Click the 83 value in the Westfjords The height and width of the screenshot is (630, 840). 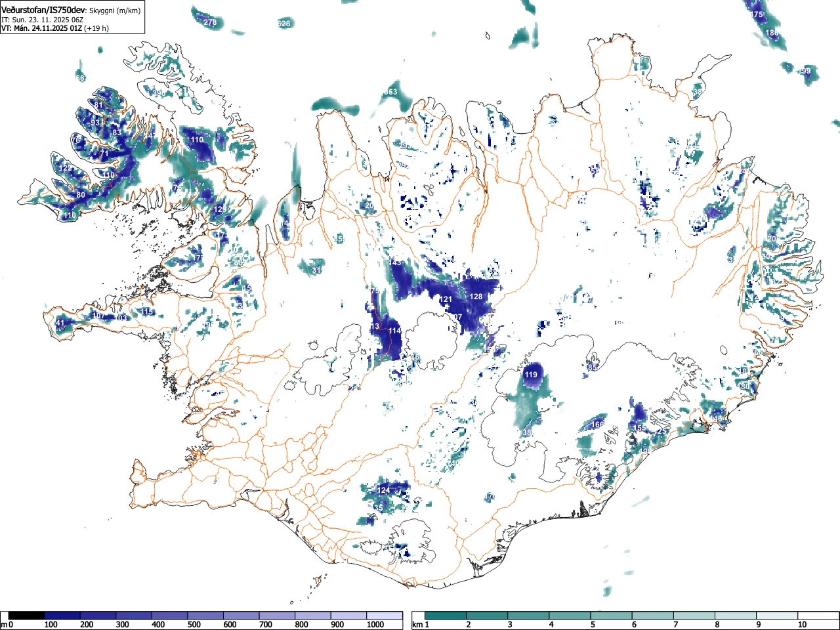[117, 133]
